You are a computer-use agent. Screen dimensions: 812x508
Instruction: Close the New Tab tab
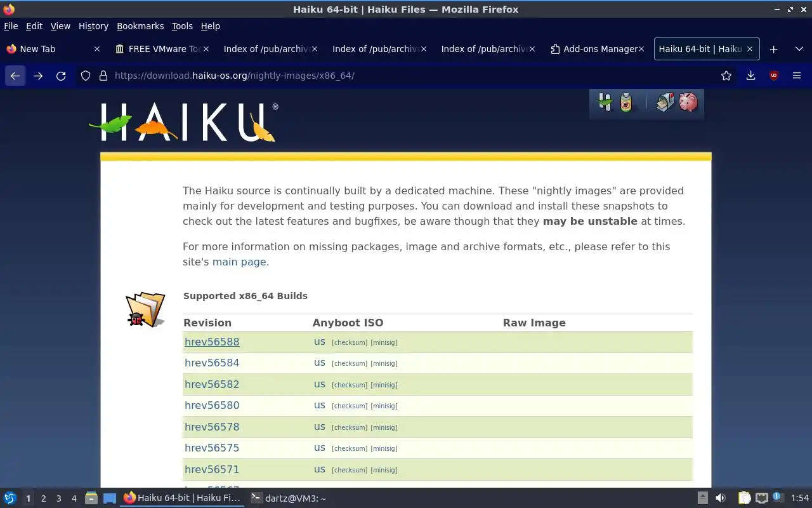click(97, 49)
